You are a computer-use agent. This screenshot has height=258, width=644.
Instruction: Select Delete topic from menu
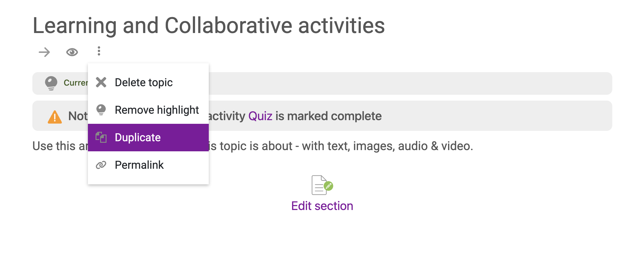click(148, 83)
